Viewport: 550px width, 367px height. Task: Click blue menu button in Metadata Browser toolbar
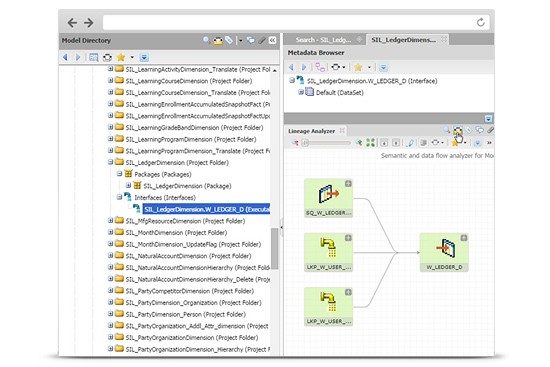(x=383, y=67)
